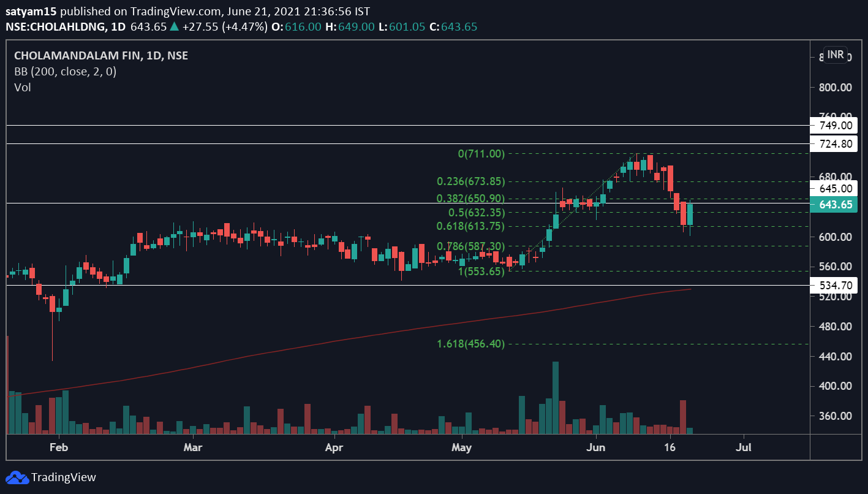Click the 360.00 price axis tick
This screenshot has width=868, height=494.
coord(836,416)
